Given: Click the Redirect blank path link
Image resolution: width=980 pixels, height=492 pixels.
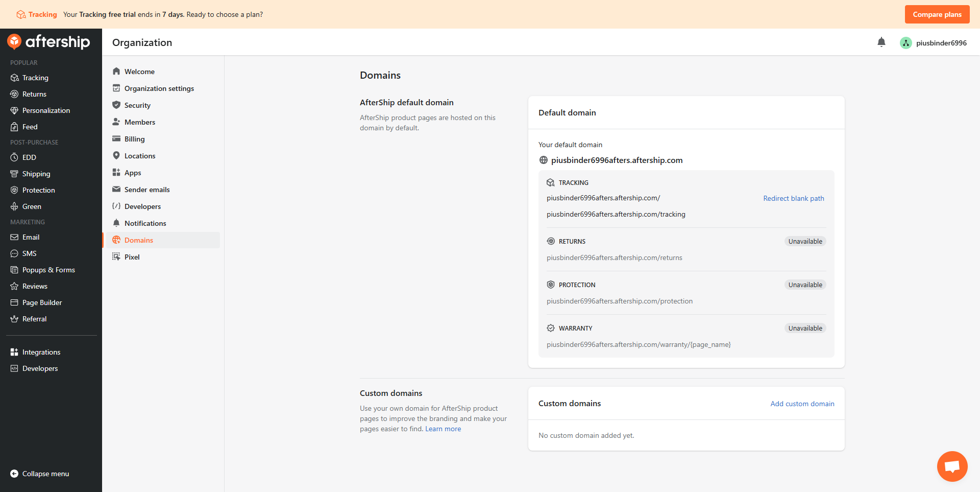Looking at the screenshot, I should 793,198.
